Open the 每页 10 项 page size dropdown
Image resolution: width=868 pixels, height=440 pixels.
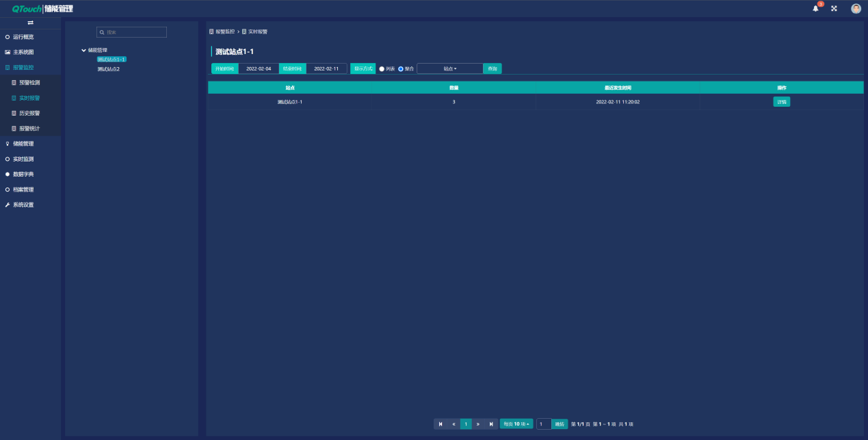pos(516,424)
